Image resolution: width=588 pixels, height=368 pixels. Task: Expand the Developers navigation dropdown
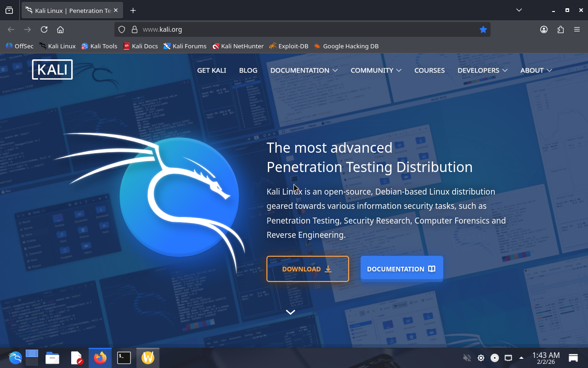(482, 70)
